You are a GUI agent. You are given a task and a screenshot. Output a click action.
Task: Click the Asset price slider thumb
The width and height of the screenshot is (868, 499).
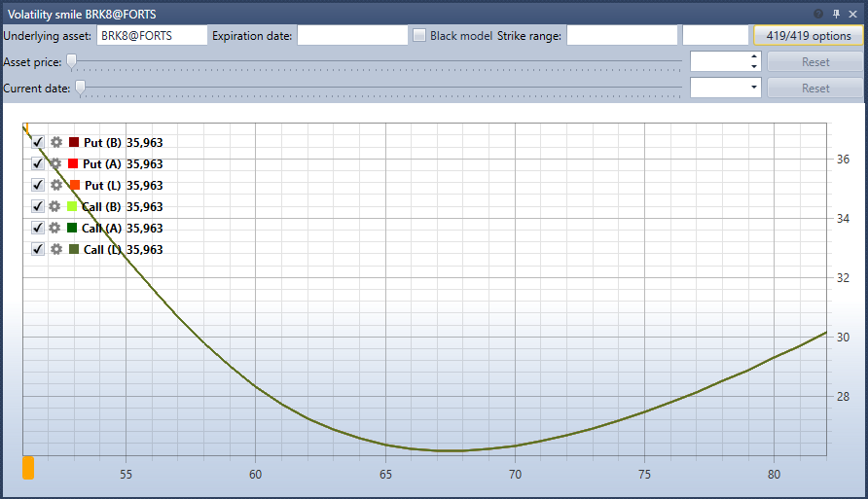click(71, 61)
